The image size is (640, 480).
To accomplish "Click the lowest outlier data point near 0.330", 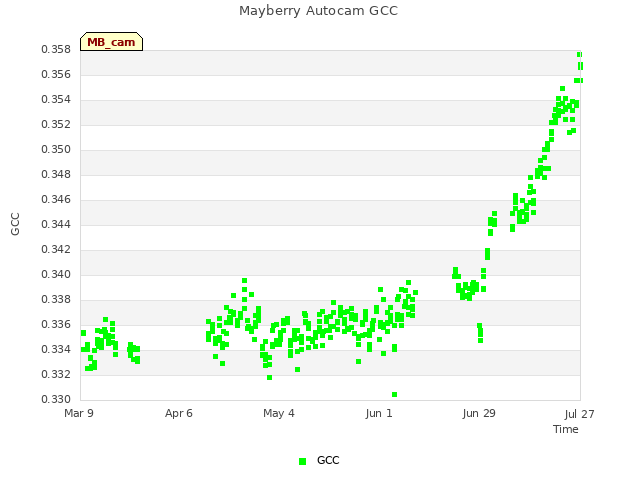I will (x=394, y=394).
